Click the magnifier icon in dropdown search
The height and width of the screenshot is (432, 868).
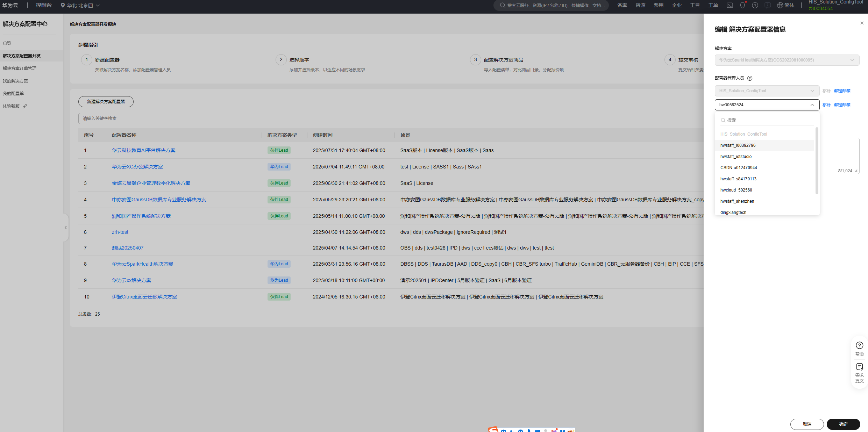723,120
